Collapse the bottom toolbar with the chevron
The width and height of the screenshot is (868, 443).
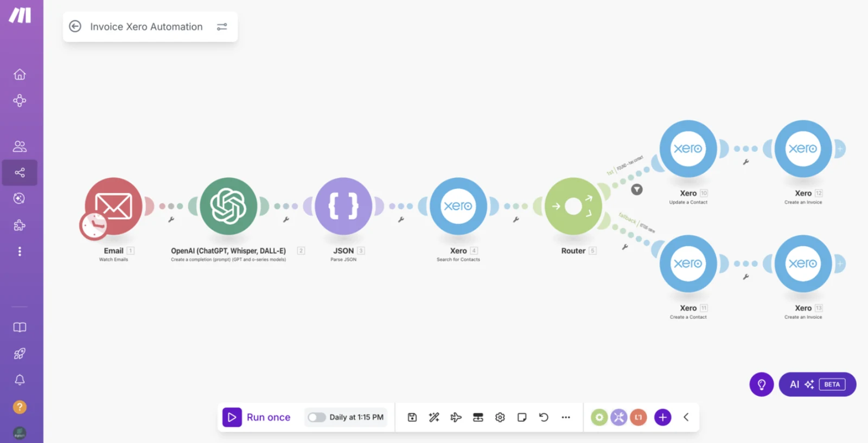click(686, 417)
